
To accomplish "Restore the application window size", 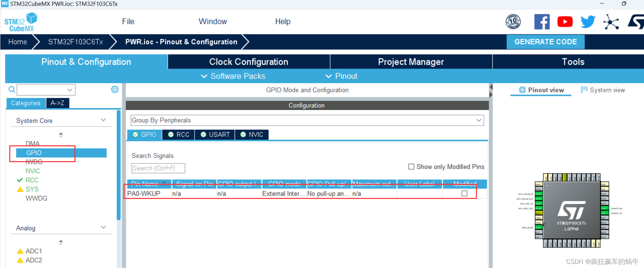I will pos(624,4).
